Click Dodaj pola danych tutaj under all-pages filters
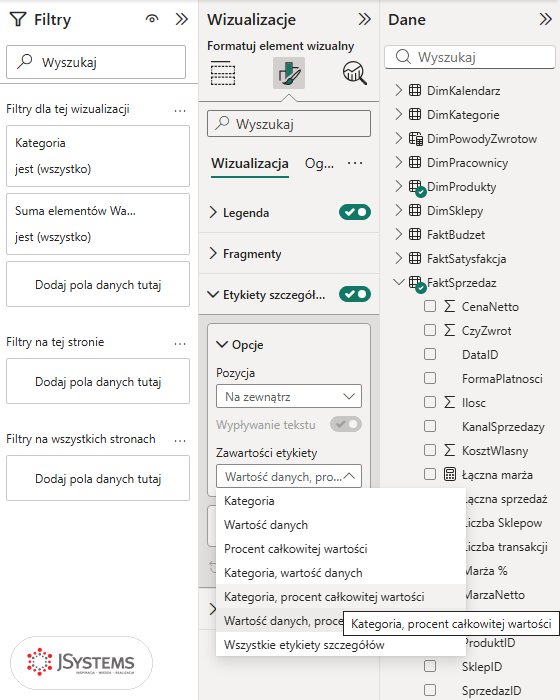Screen dimensions: 560x700 (x=98, y=478)
